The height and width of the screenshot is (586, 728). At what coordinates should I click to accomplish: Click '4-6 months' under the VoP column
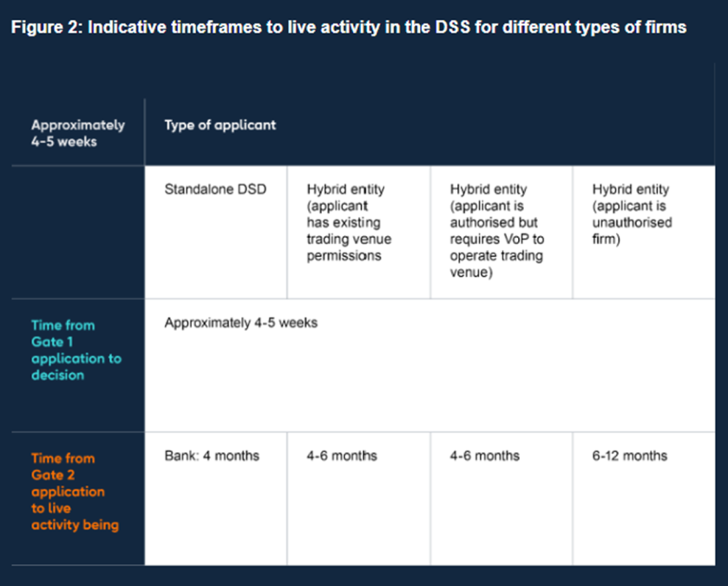tap(484, 456)
